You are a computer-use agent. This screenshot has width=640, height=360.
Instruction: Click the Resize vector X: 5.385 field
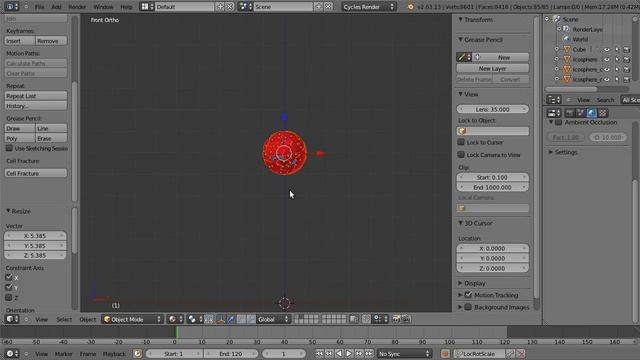35,236
